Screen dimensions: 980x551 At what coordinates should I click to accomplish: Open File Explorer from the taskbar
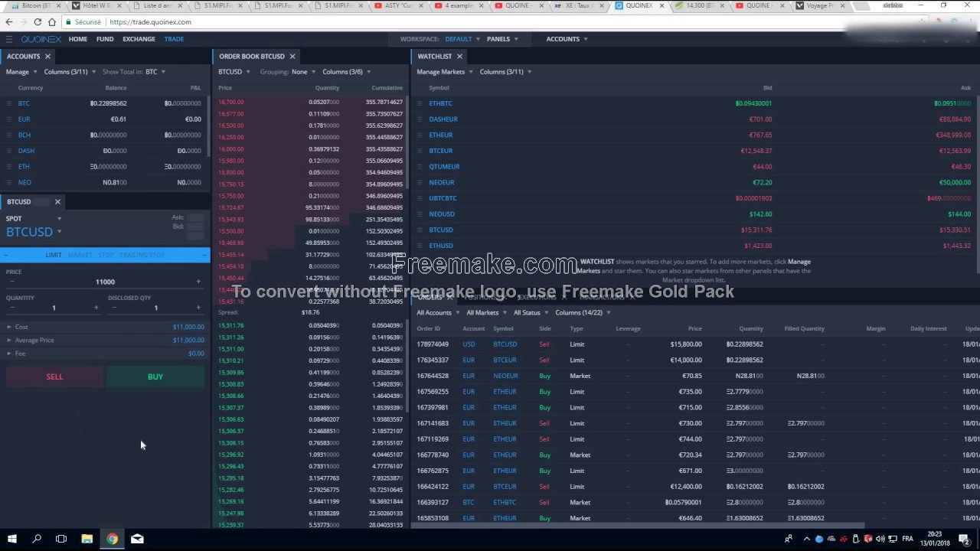click(x=87, y=539)
